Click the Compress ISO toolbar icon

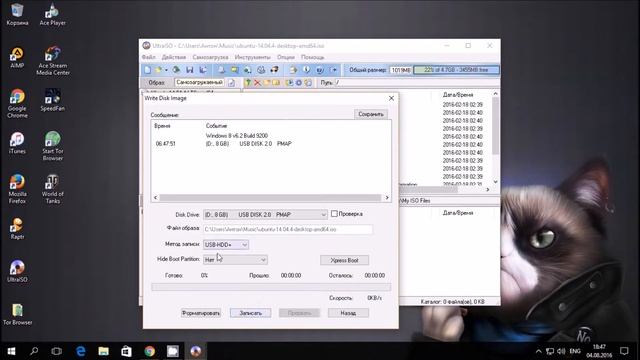[234, 70]
